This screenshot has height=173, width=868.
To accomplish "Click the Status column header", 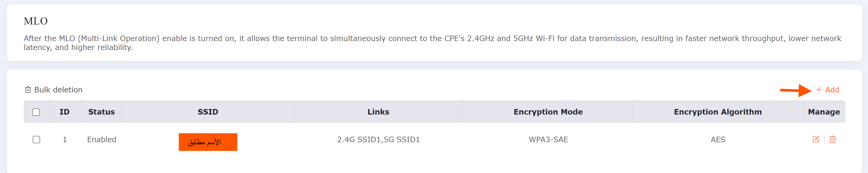I will [102, 112].
